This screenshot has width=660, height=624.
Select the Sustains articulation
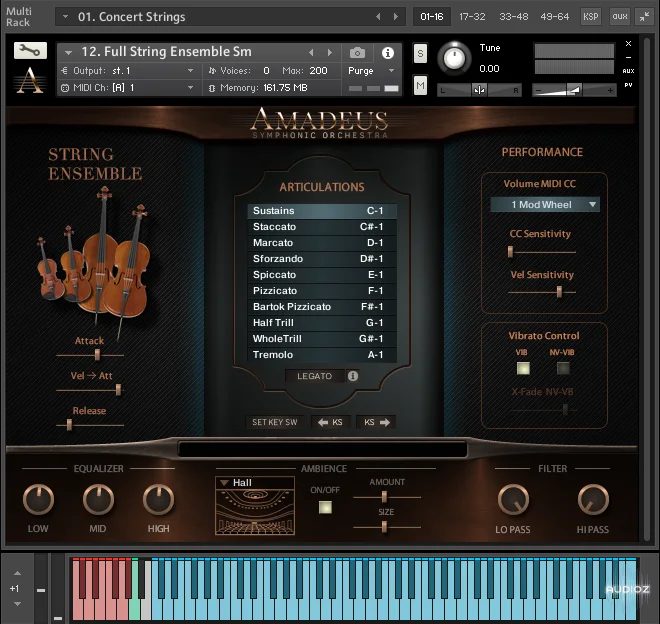[322, 211]
